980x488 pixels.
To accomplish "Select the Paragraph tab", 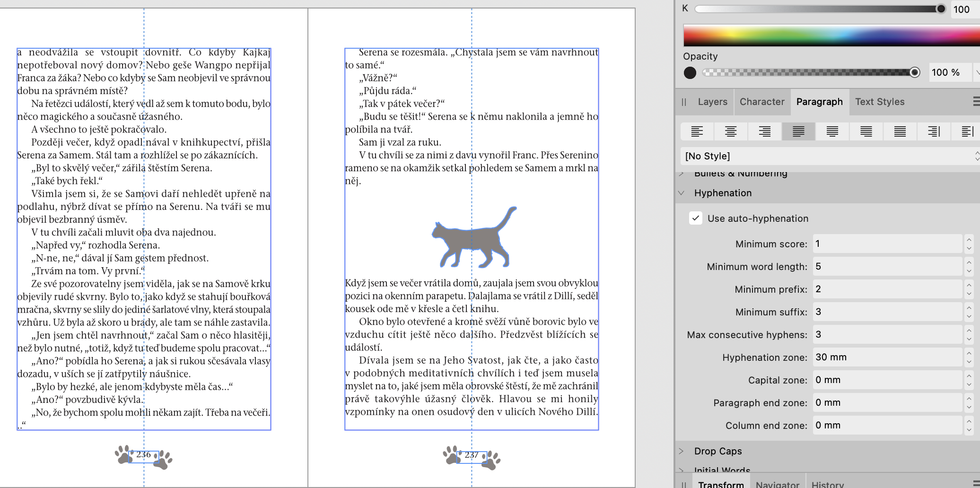I will tap(820, 102).
